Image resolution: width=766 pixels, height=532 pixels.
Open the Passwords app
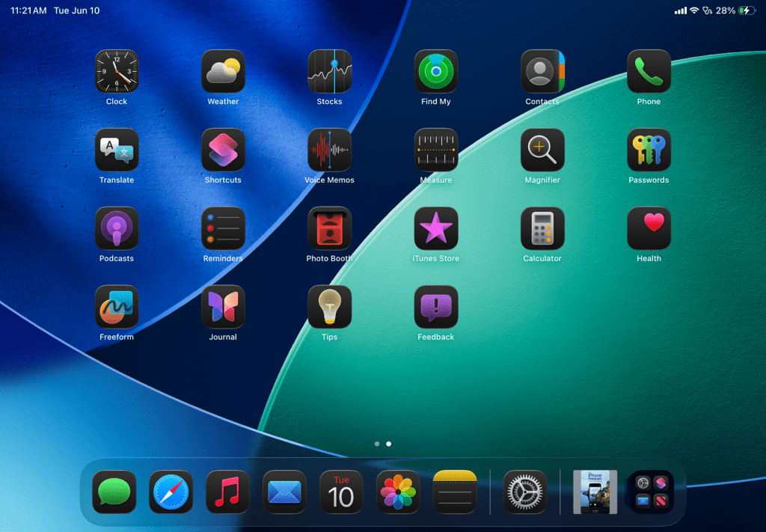point(649,150)
